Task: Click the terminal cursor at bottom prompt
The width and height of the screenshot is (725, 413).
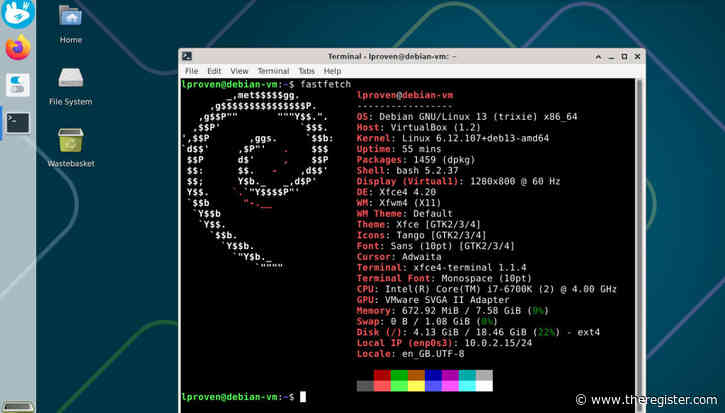Action: click(303, 397)
